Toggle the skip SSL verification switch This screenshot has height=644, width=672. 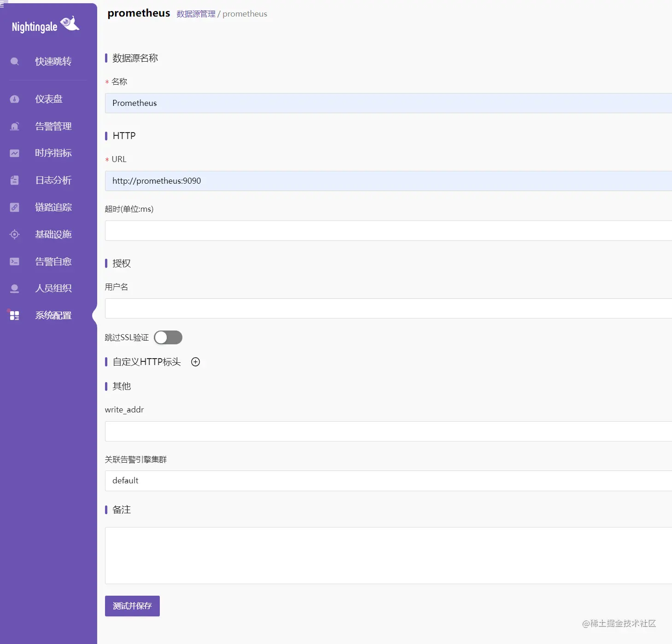(168, 337)
